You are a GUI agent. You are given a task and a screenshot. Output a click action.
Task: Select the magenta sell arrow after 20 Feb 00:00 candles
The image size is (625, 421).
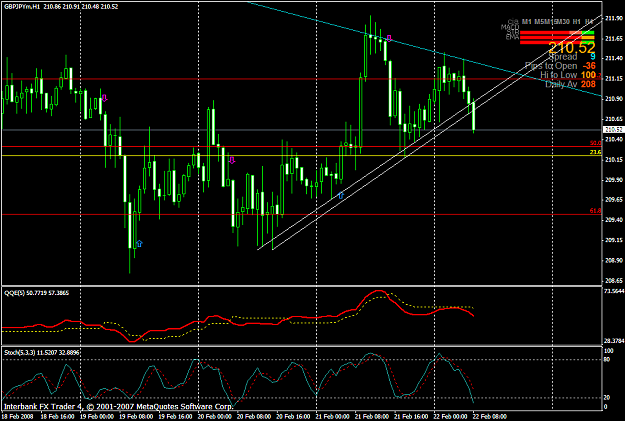click(x=232, y=160)
